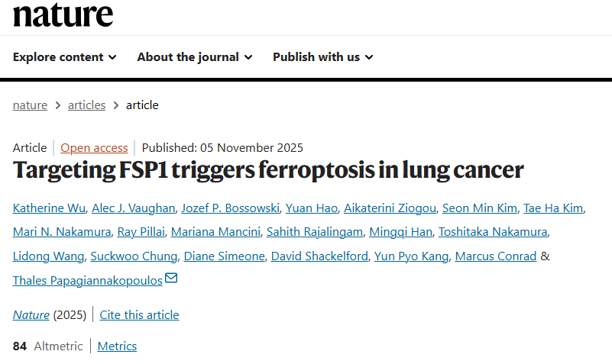Expand the Explore content menu
This screenshot has height=364, width=612.
pos(64,57)
